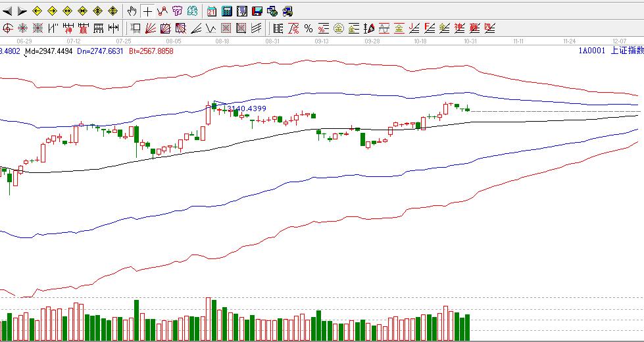Image resolution: width=644 pixels, height=342 pixels.
Task: Click the teal 线 character toolbar icon
Action: pos(191,11)
